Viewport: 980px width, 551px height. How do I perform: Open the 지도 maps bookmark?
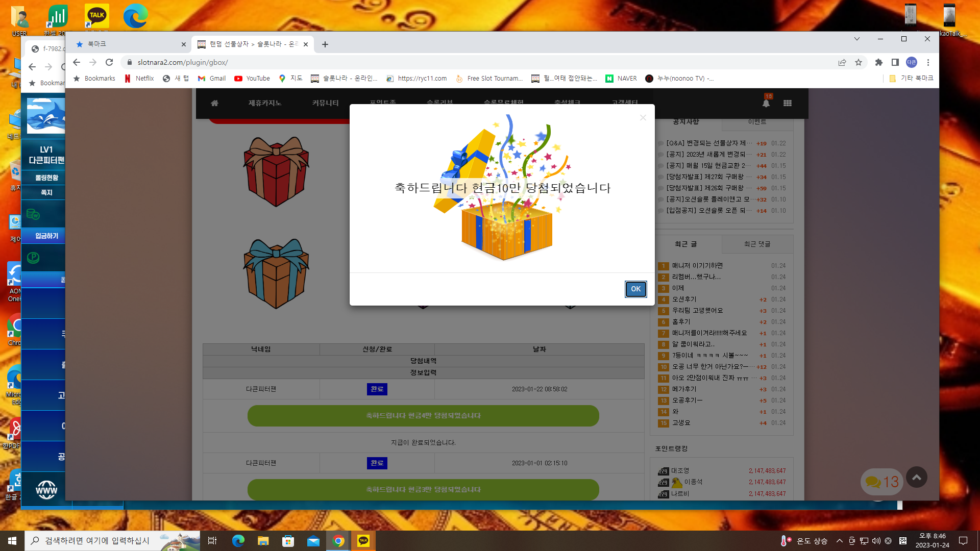click(x=291, y=79)
